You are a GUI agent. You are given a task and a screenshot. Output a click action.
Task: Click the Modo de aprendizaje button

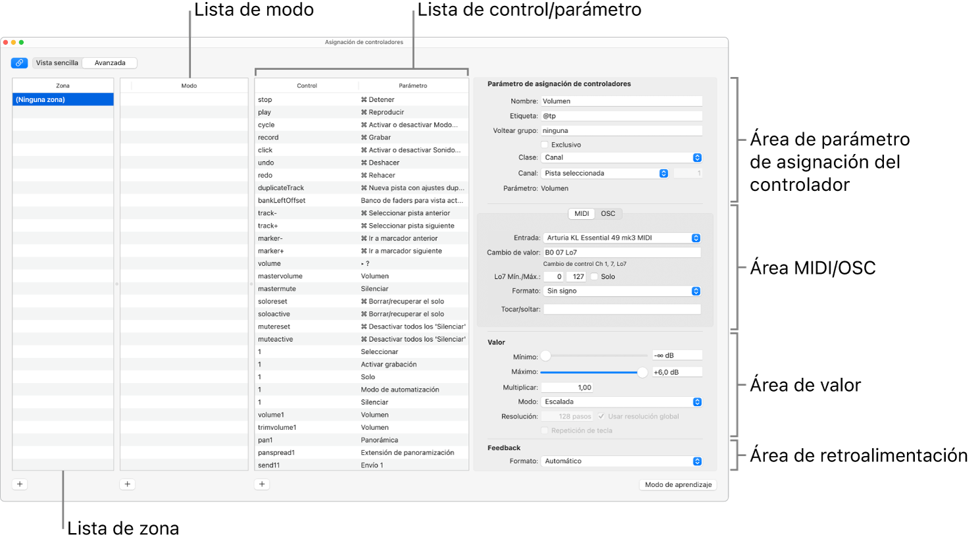(x=678, y=485)
